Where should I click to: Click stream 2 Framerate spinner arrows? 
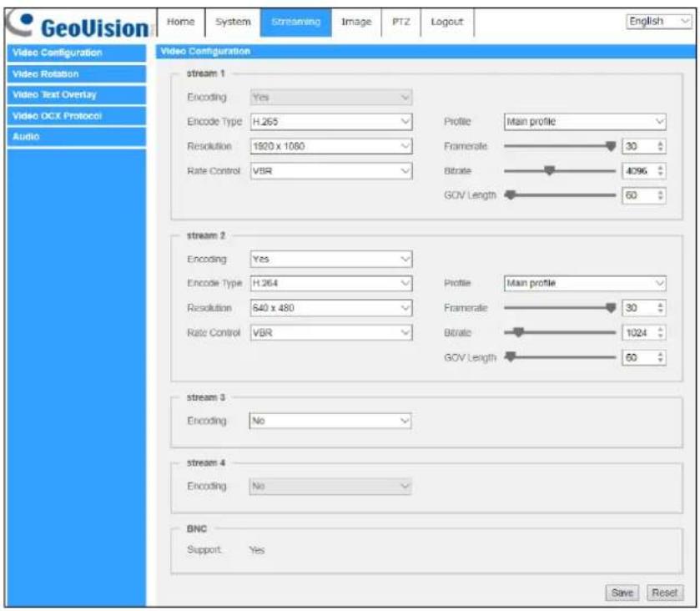(x=660, y=308)
